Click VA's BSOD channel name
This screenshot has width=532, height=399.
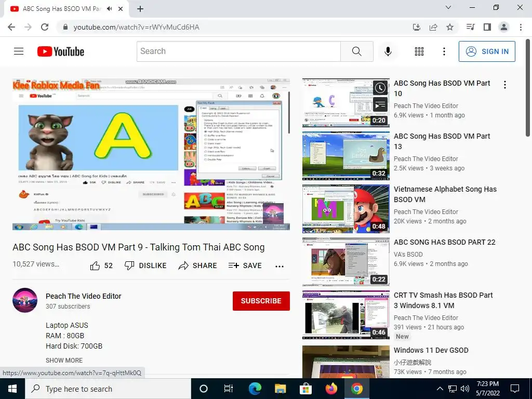point(408,255)
